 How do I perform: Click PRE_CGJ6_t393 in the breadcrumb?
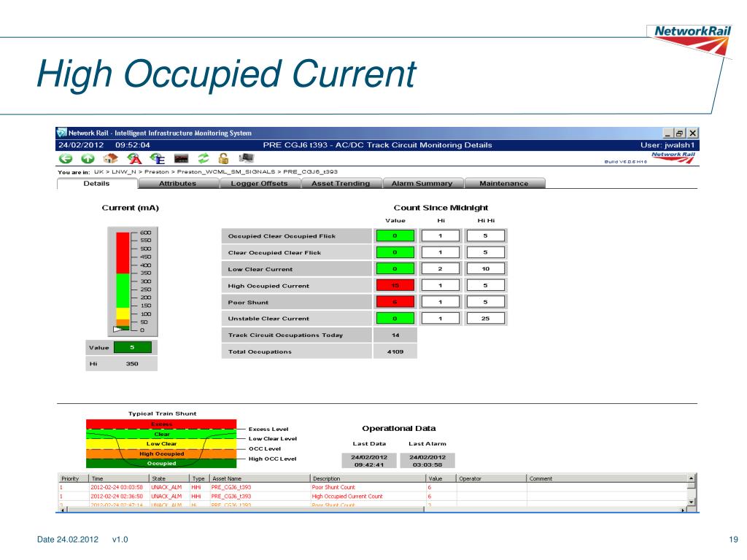[311, 171]
